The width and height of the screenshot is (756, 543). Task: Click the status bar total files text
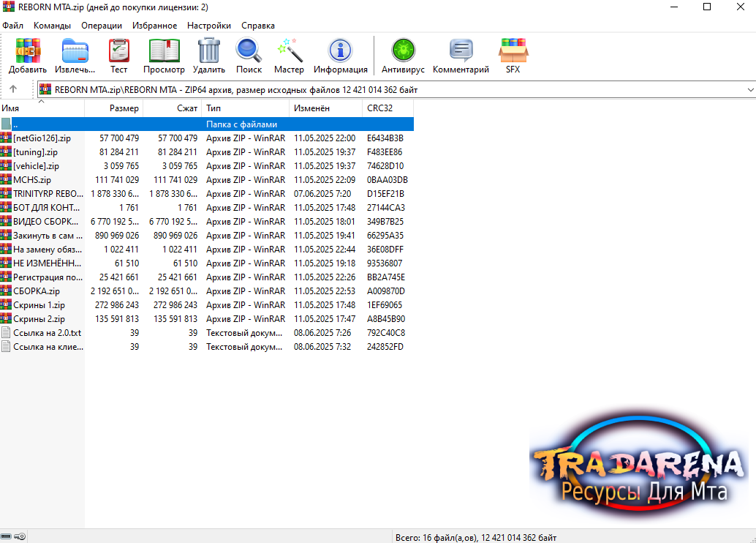point(476,537)
